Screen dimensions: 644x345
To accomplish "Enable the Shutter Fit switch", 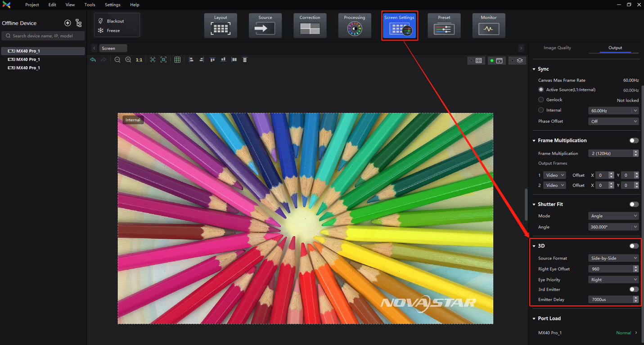I will click(x=634, y=205).
